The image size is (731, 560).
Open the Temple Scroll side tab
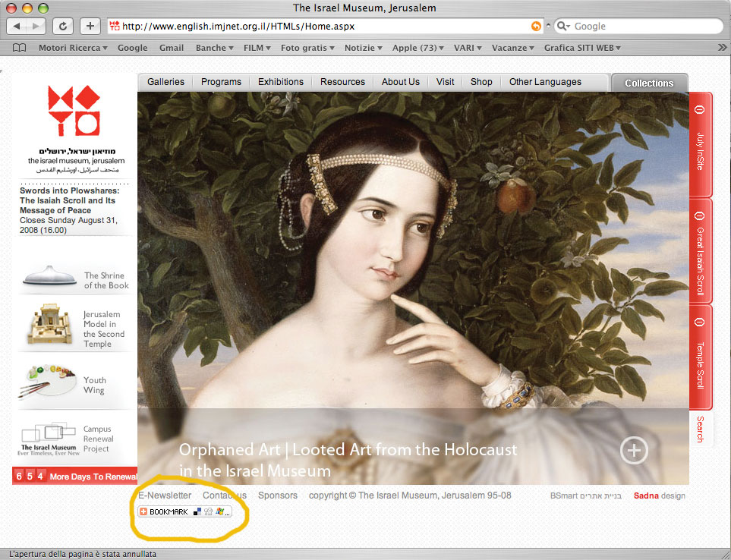pos(700,357)
